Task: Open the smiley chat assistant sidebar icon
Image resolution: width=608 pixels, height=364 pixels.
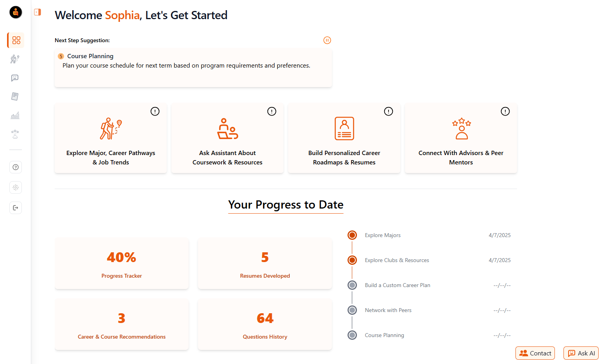Action: [15, 78]
